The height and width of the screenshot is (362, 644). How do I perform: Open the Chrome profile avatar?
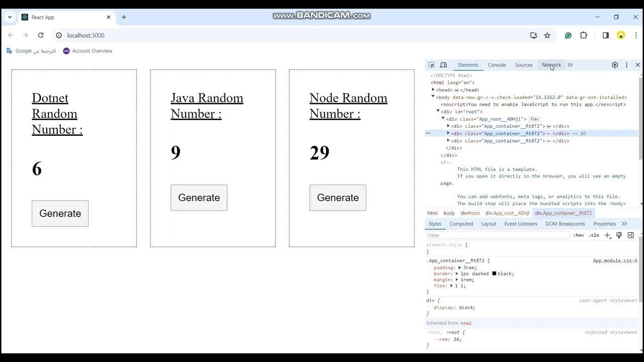[621, 35]
